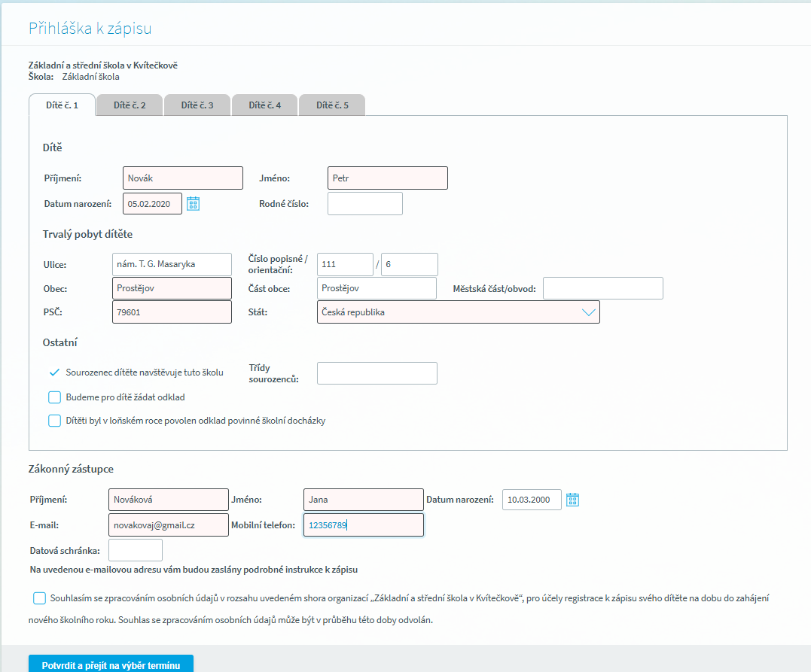Click the child's Příjmení field containing Novák
The image size is (811, 672).
coord(182,178)
